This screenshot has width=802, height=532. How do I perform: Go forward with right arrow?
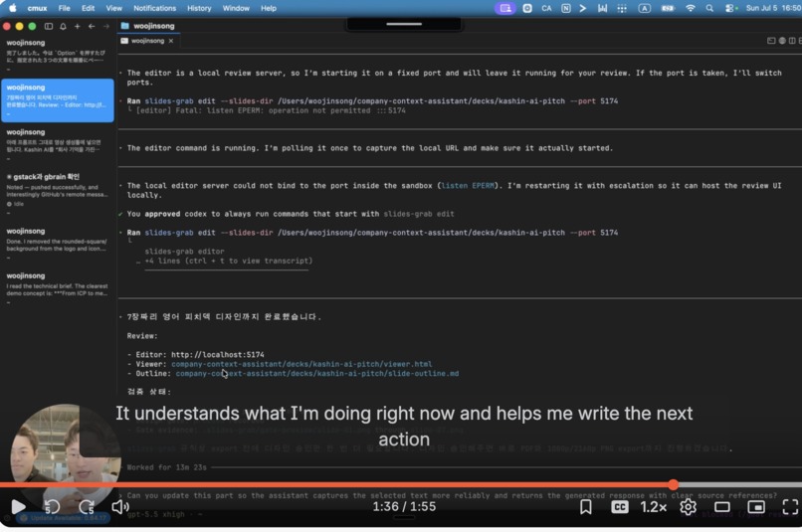pyautogui.click(x=105, y=26)
